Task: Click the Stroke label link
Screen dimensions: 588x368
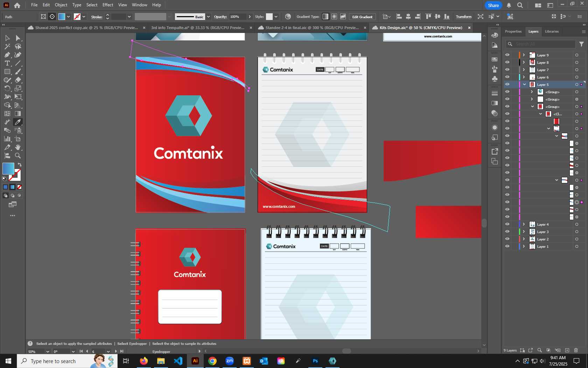Action: (x=97, y=17)
